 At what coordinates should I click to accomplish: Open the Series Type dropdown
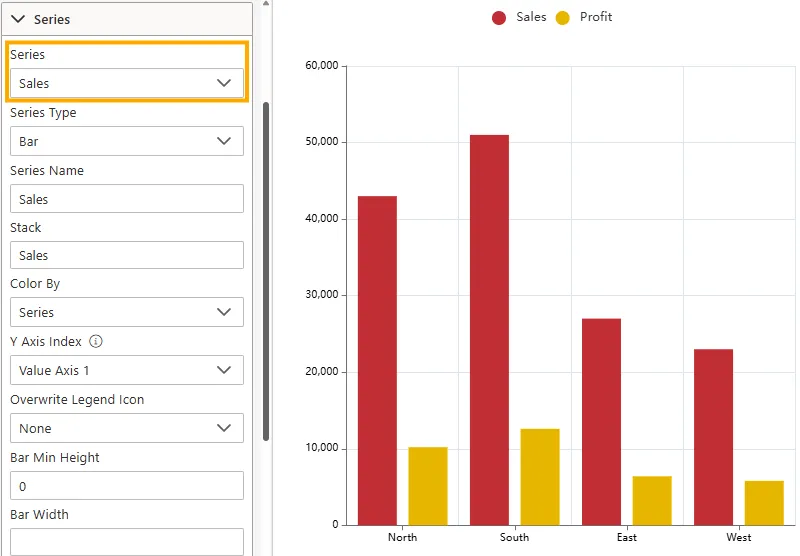pos(126,141)
